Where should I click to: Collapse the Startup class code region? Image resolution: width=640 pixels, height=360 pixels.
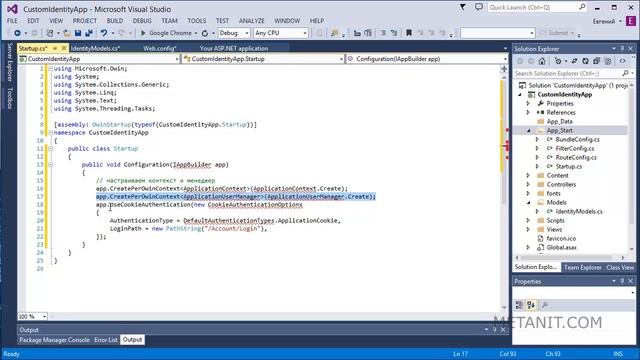coord(51,149)
